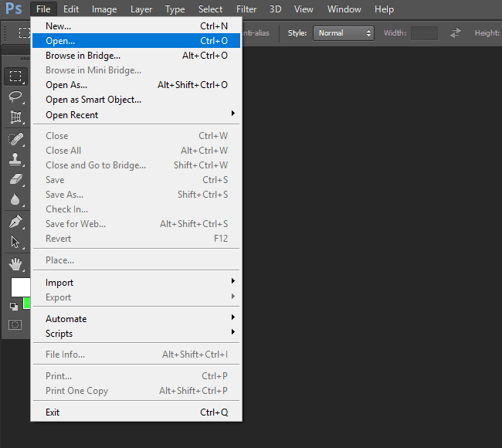Choose Exit from File menu
This screenshot has width=502, height=448.
[136, 412]
